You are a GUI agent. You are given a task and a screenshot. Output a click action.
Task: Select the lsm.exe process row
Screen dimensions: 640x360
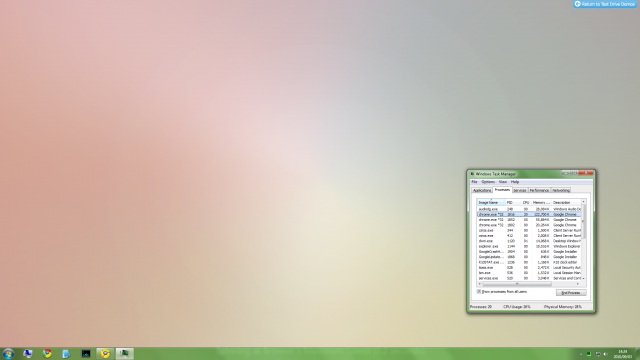pos(529,273)
